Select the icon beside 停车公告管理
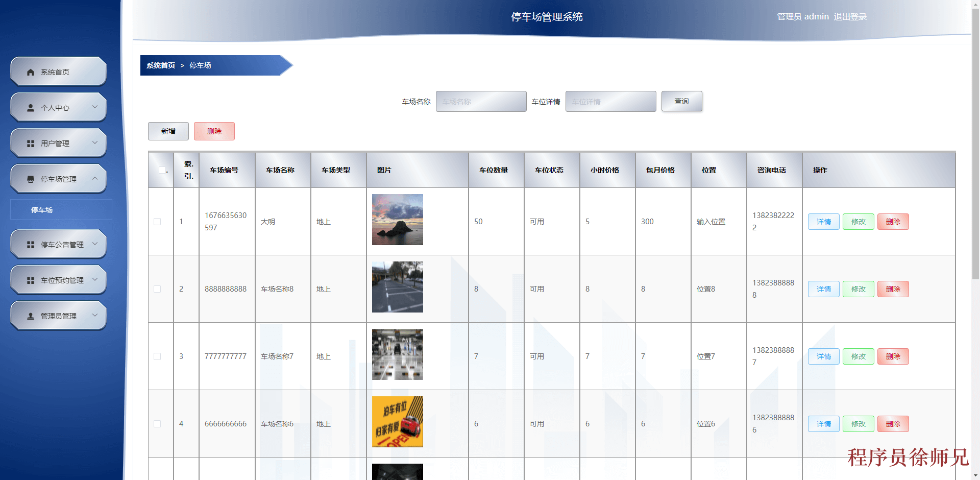The height and width of the screenshot is (480, 980). click(31, 244)
